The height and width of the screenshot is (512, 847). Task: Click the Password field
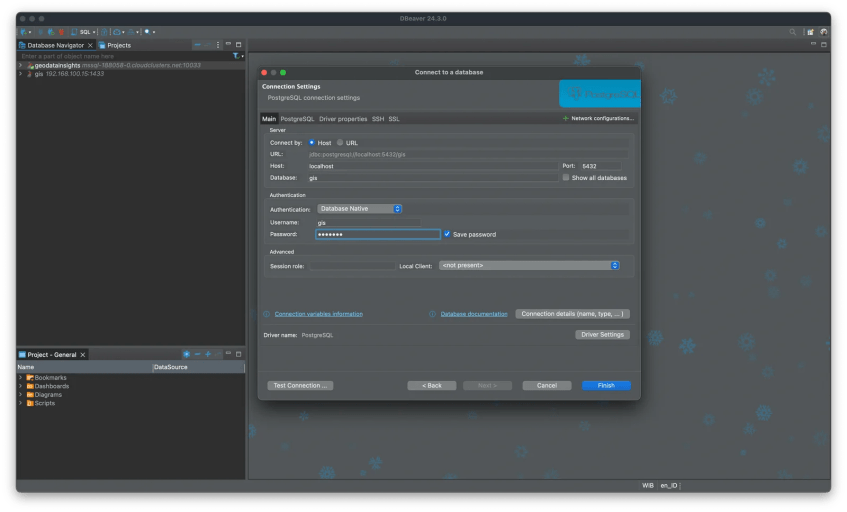(x=378, y=234)
